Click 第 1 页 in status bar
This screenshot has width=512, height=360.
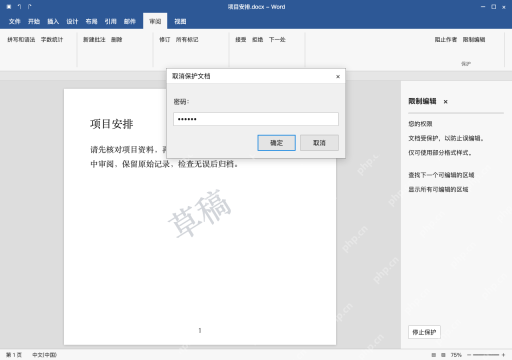pyautogui.click(x=14, y=355)
